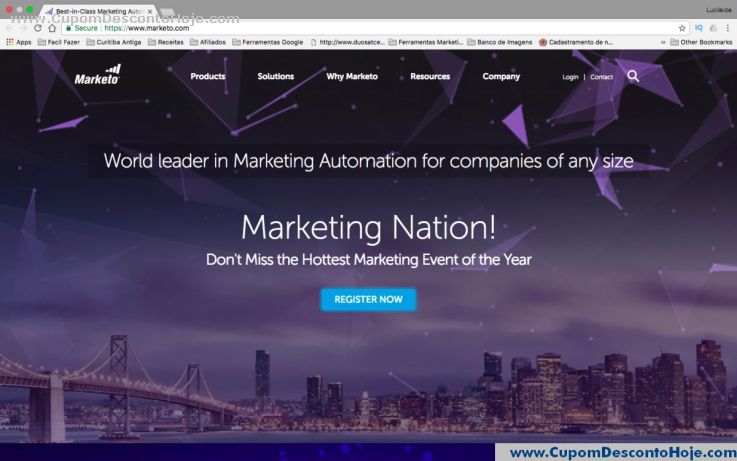Open the Why Marketo menu
Screen dimensions: 737x461
352,76
